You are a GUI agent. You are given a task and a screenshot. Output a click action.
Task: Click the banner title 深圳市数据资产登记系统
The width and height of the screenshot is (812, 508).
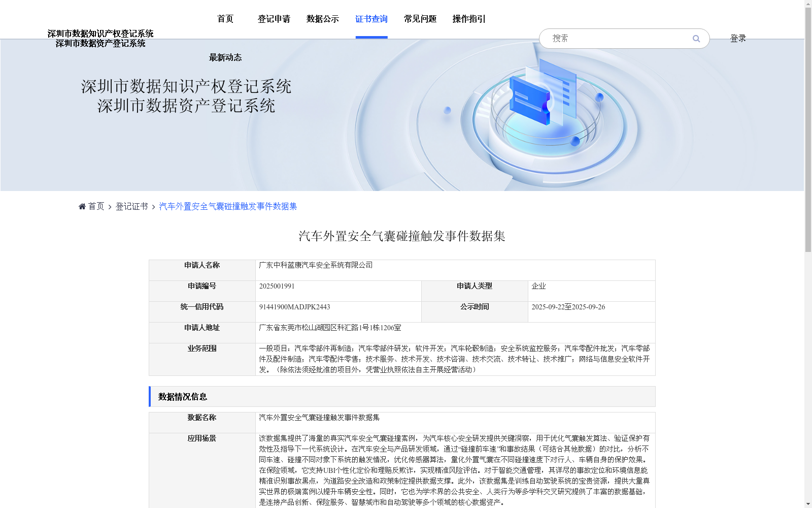(186, 106)
